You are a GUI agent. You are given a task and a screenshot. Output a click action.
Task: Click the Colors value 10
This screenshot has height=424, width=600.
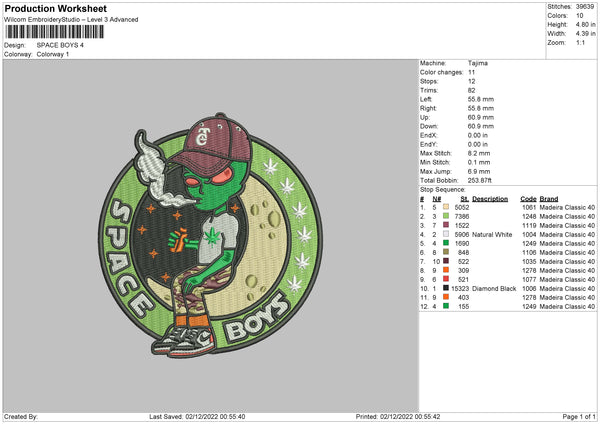[580, 16]
